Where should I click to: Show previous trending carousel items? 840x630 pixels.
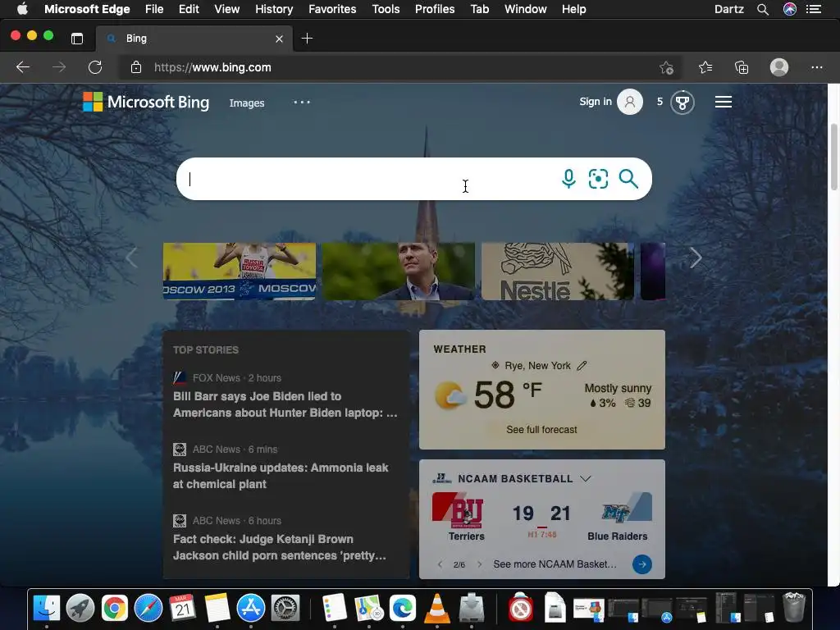(x=132, y=258)
